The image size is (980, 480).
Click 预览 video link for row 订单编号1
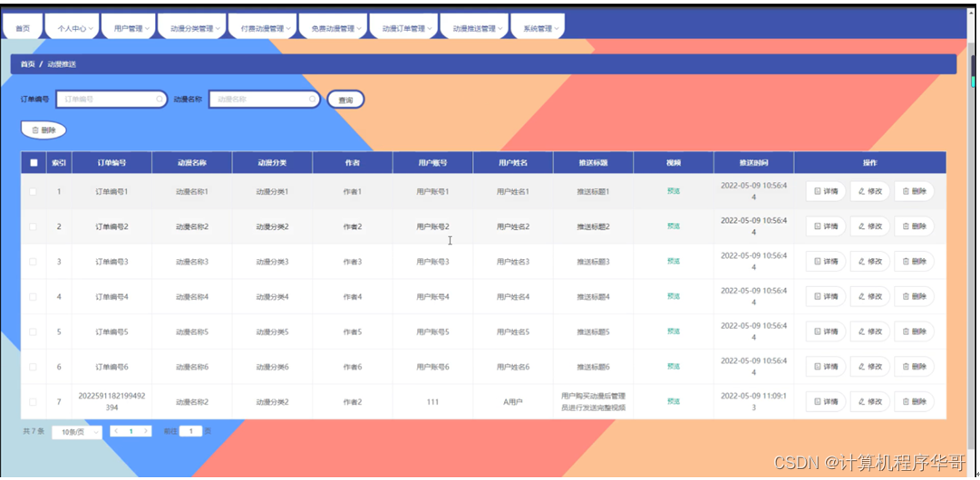click(x=673, y=191)
